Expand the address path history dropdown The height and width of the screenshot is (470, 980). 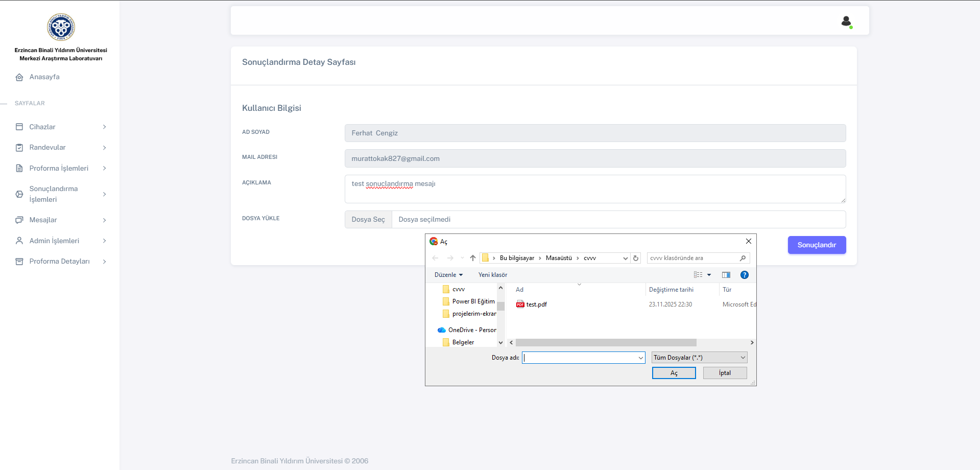click(625, 258)
